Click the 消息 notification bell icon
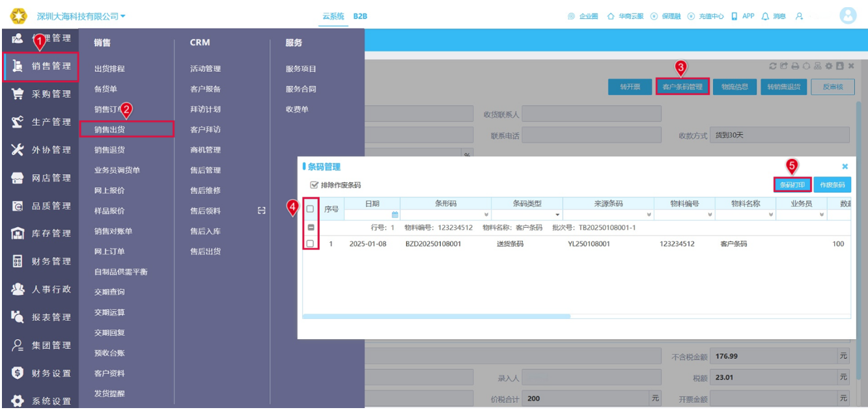Screen dimensions: 868x412 pos(765,16)
